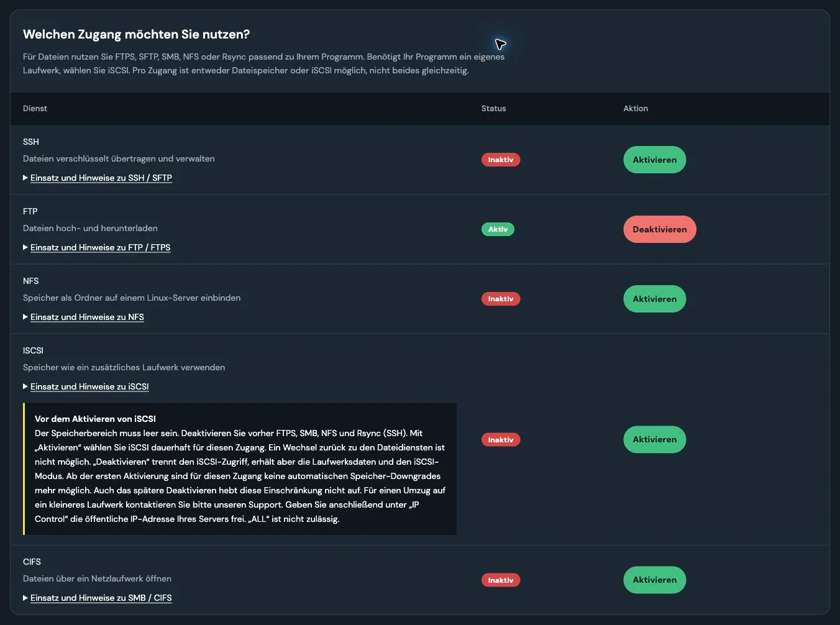The image size is (840, 625).
Task: Expand Einsatz und Hinweise zu SMB / CIFS
Action: pos(98,598)
